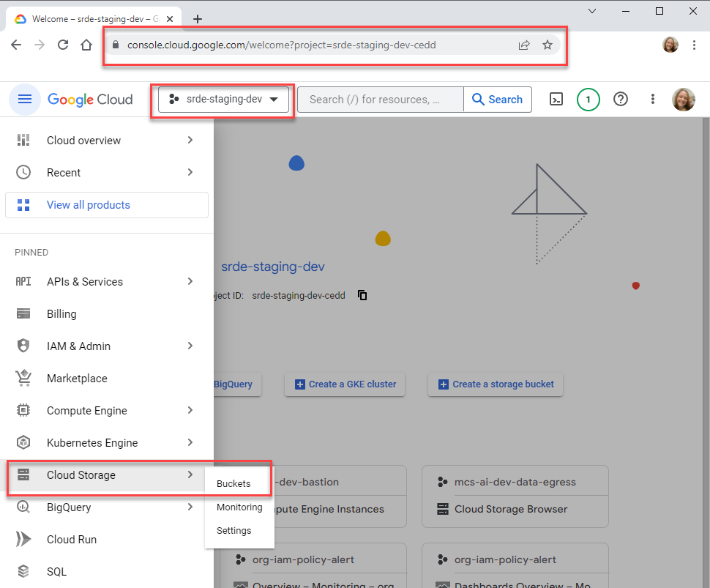This screenshot has height=588, width=710.
Task: Expand the BigQuery submenu arrow
Action: point(190,507)
